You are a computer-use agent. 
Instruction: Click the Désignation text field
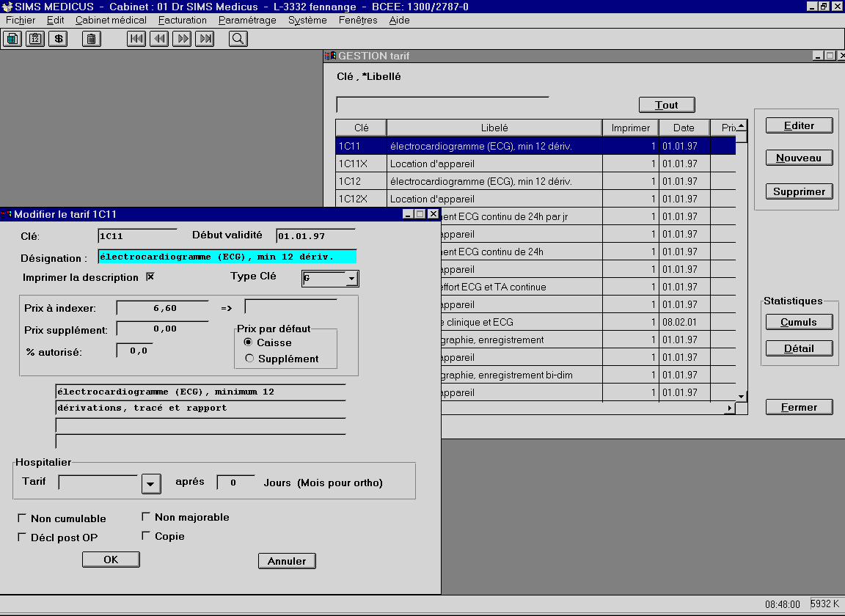point(227,257)
